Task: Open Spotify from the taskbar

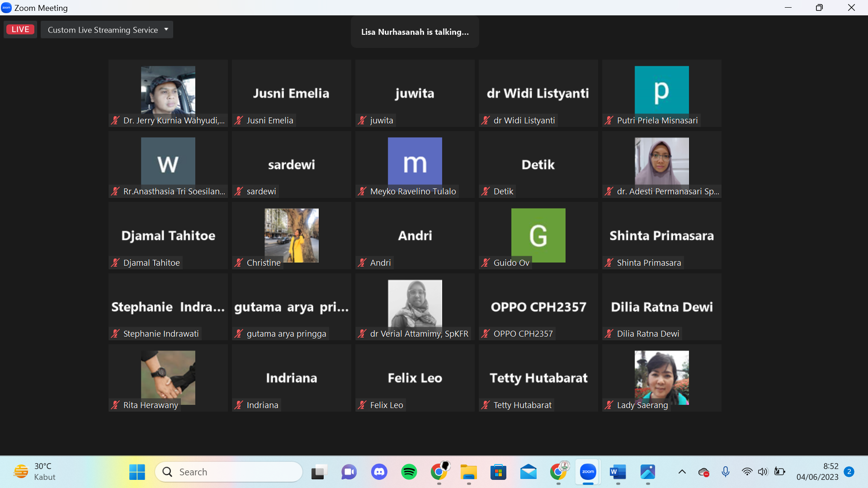Action: coord(409,472)
